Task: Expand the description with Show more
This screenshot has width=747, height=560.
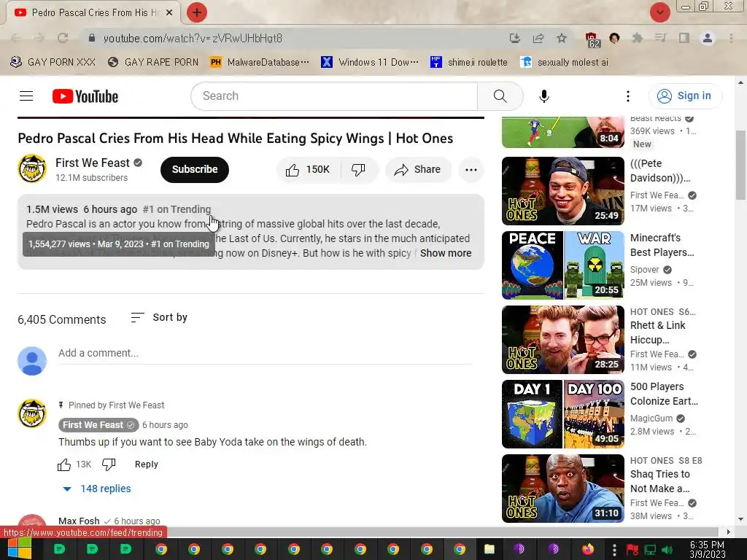Action: point(446,253)
